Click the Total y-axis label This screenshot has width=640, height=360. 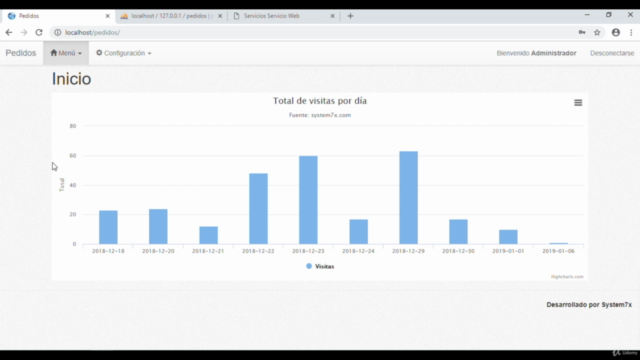click(x=62, y=184)
